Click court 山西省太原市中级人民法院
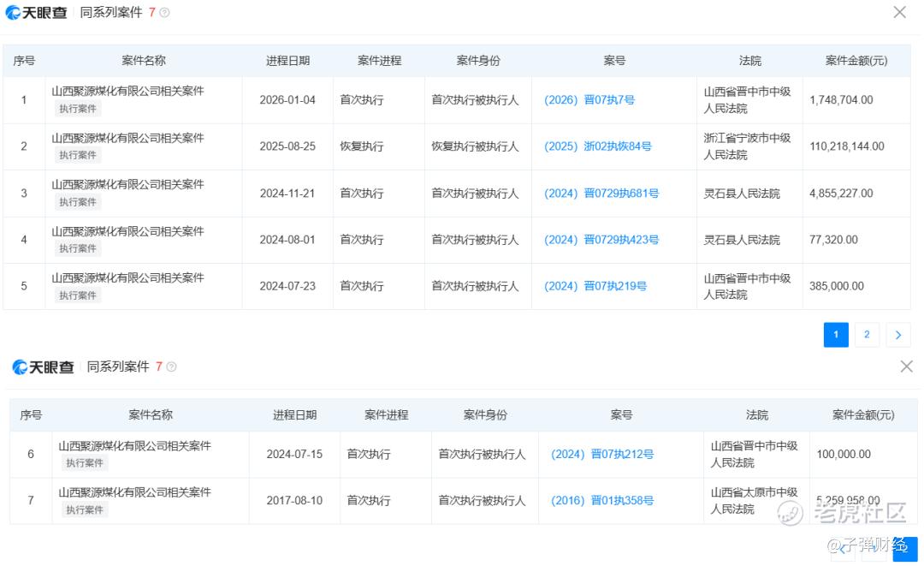Viewport: 924px width, 566px height. click(755, 501)
